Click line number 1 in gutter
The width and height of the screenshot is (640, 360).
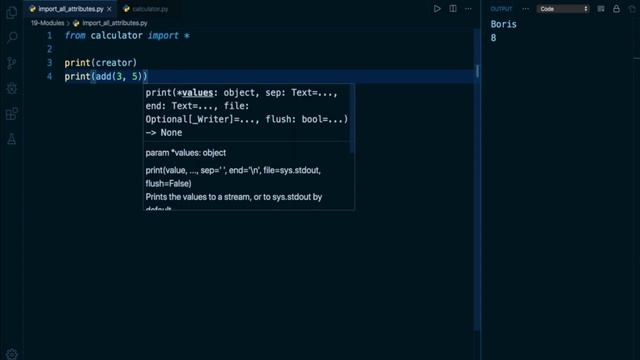[49, 36]
